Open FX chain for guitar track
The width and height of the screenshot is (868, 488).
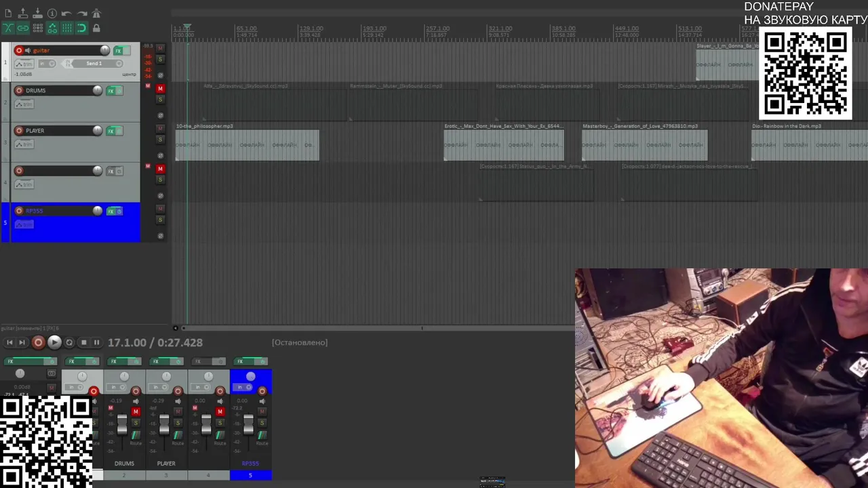[x=118, y=50]
